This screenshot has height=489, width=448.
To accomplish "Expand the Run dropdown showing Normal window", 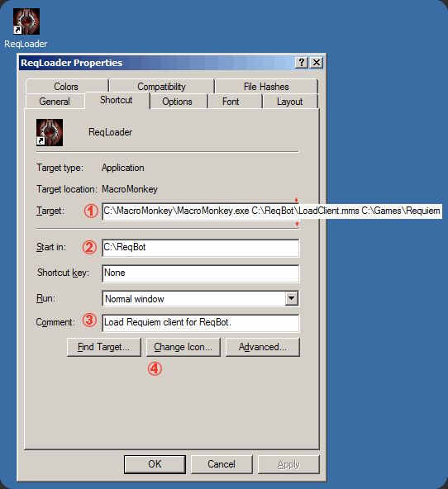I will point(292,298).
